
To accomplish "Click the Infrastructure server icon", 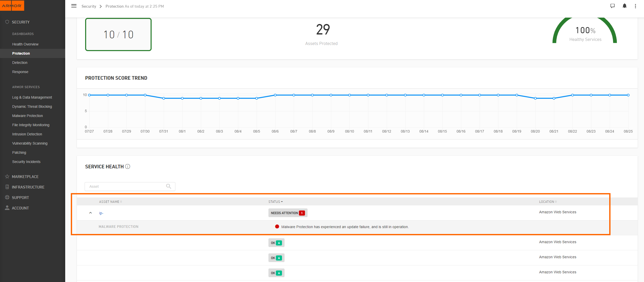I will [7, 187].
